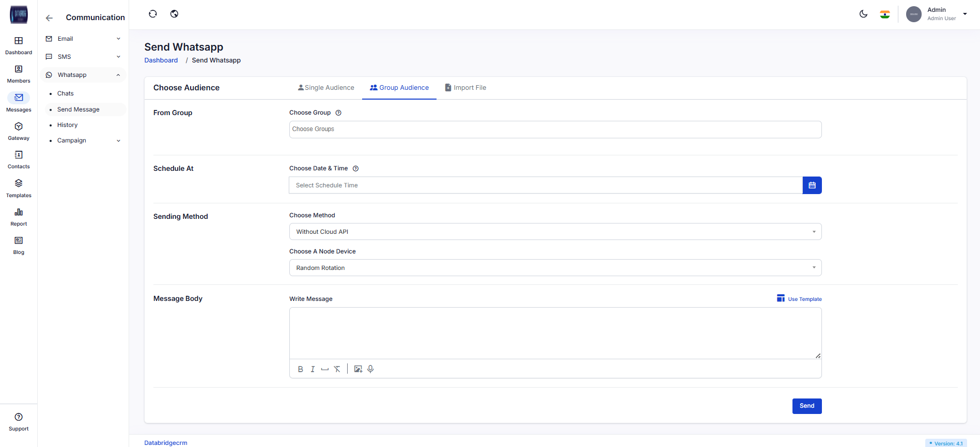980x447 pixels.
Task: Open the Choose A Node Device dropdown
Action: coord(555,268)
